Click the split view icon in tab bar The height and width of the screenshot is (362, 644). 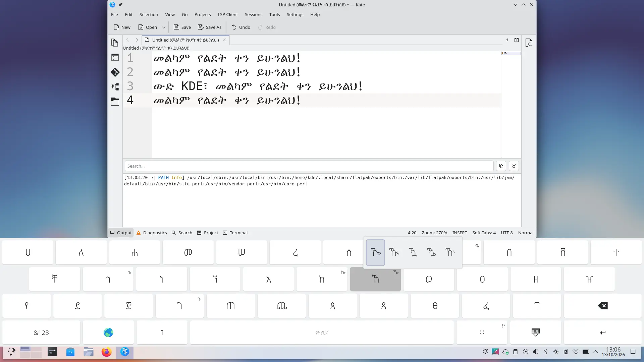point(517,40)
